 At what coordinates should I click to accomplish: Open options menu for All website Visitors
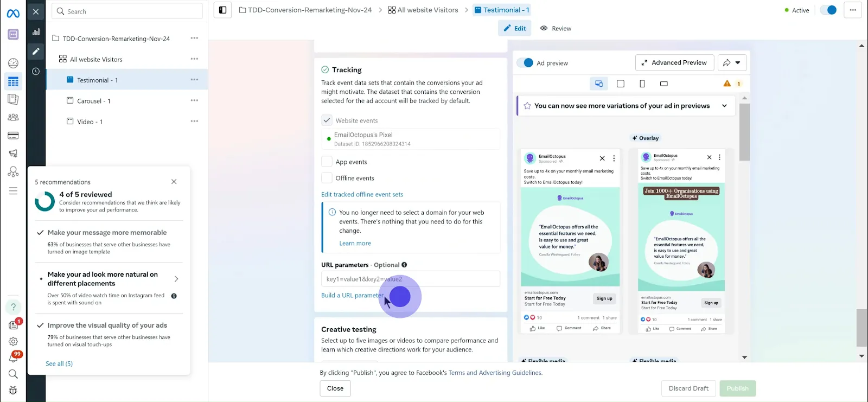(194, 59)
